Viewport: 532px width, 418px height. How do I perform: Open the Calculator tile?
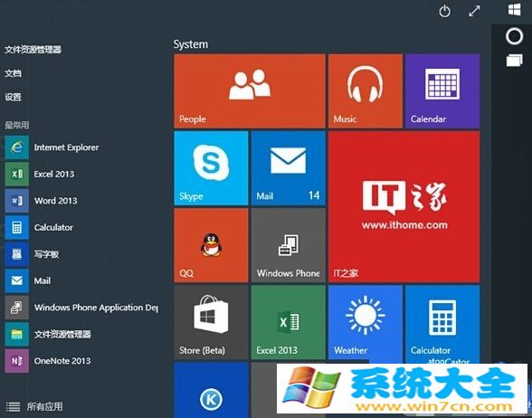point(442,324)
